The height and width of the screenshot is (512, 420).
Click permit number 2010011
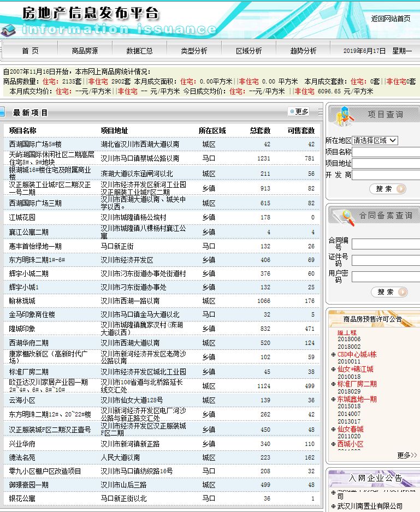[349, 362]
